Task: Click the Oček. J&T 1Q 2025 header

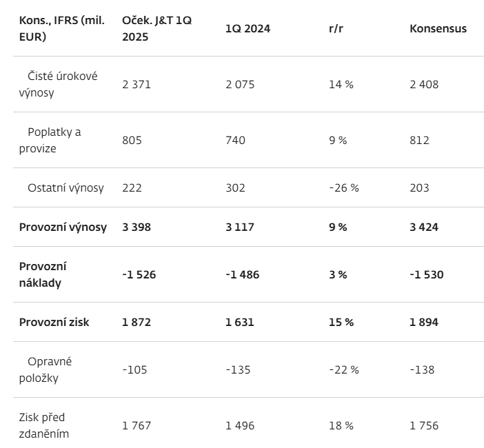Action: pyautogui.click(x=157, y=28)
